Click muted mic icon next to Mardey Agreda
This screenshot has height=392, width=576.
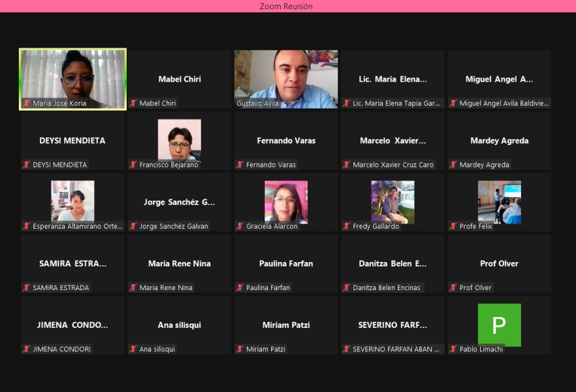pyautogui.click(x=453, y=165)
